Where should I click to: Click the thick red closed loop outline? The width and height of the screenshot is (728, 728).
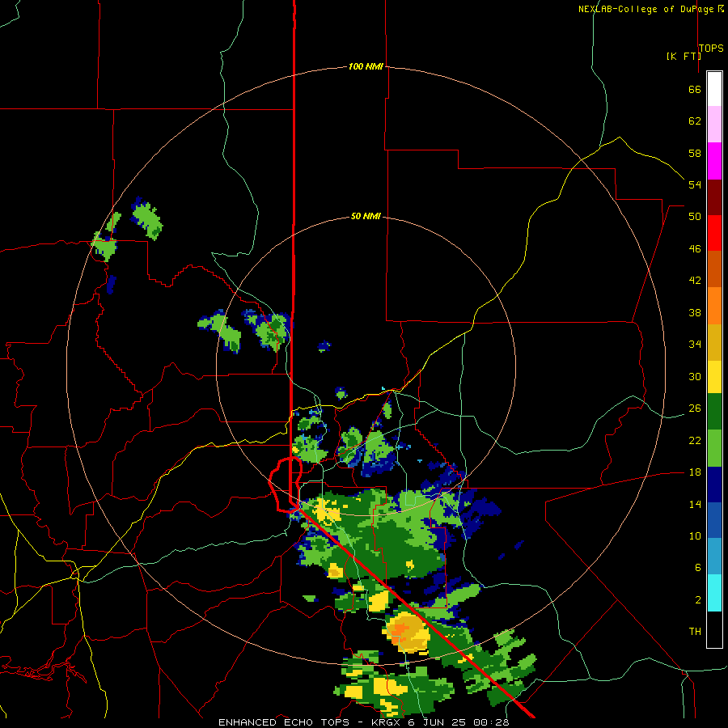pos(286,484)
